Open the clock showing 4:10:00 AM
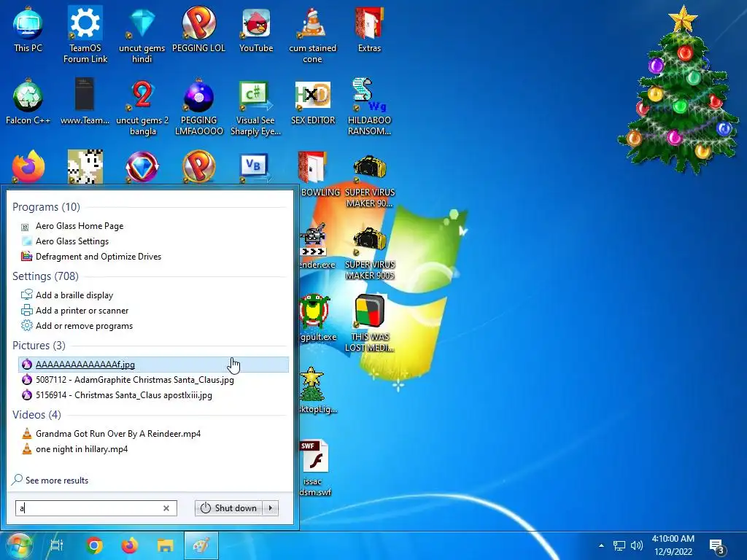Viewport: 747px width, 560px height. [x=673, y=545]
